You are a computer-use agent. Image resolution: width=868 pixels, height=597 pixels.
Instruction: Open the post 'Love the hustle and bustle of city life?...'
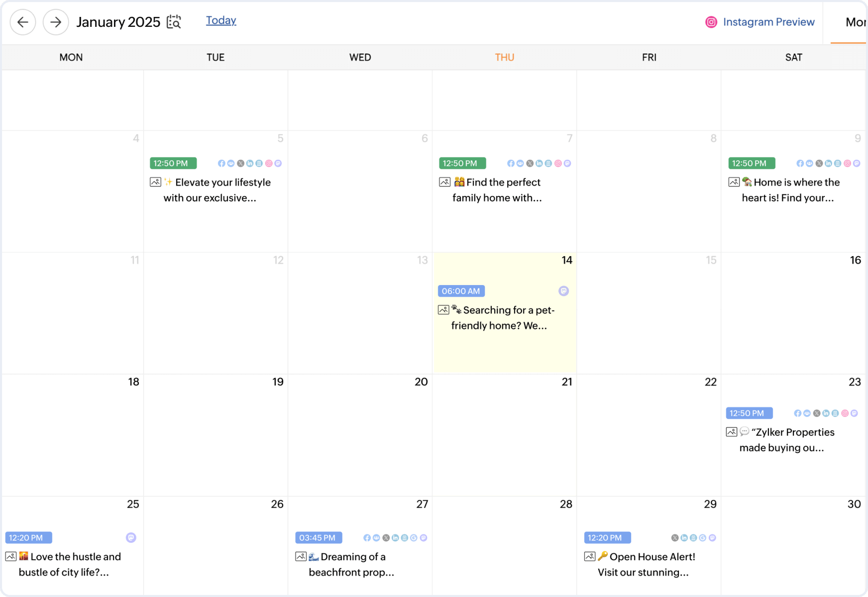coord(70,564)
